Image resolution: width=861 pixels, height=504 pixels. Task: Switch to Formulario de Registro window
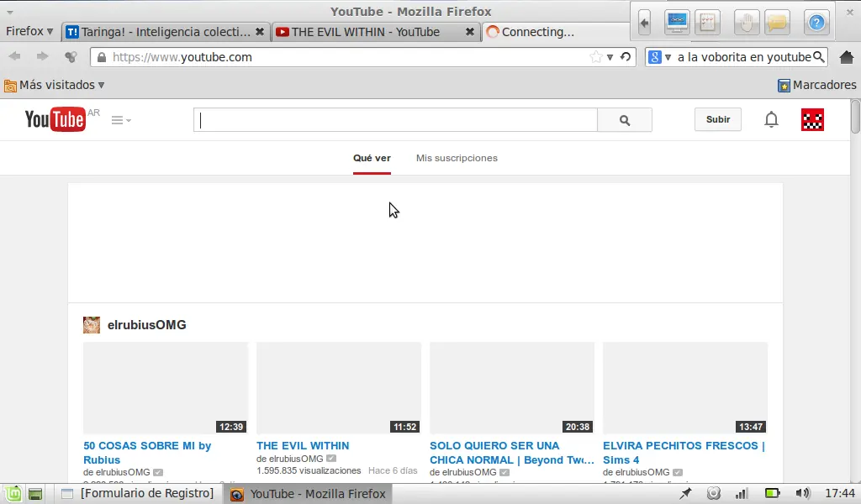[138, 494]
